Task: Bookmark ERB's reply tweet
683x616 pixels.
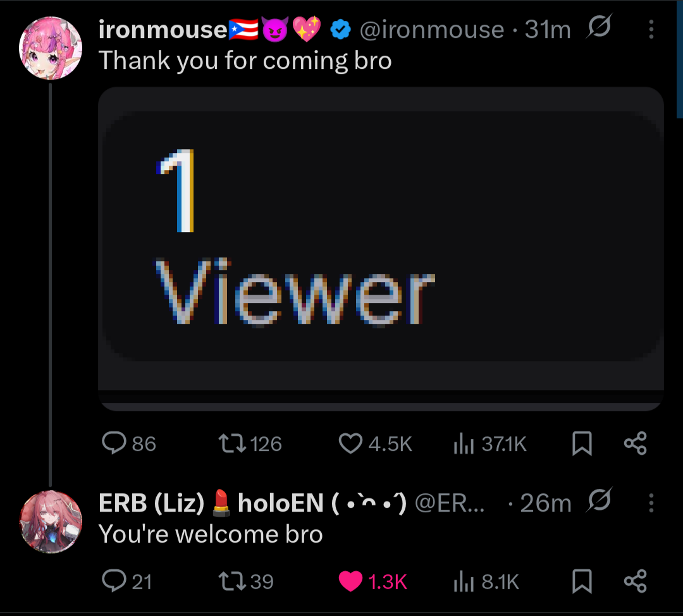Action: click(x=582, y=581)
